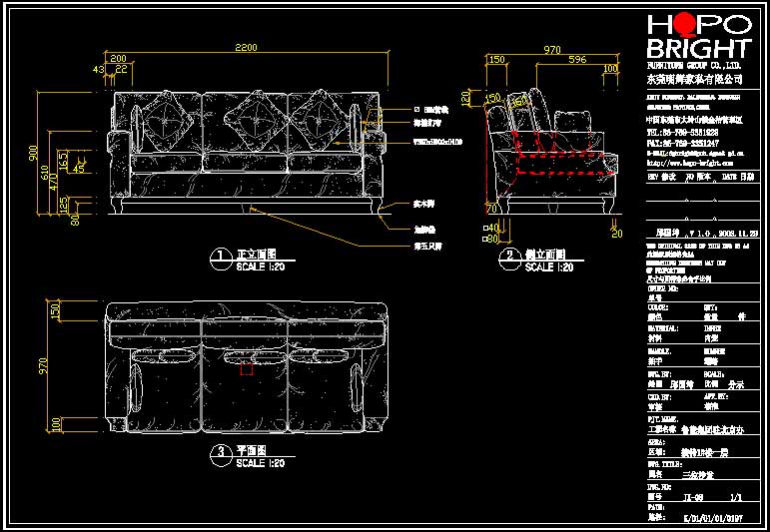Click the HOPO BRIGHT company logo
Image resolution: width=770 pixels, height=532 pixels.
point(699,36)
